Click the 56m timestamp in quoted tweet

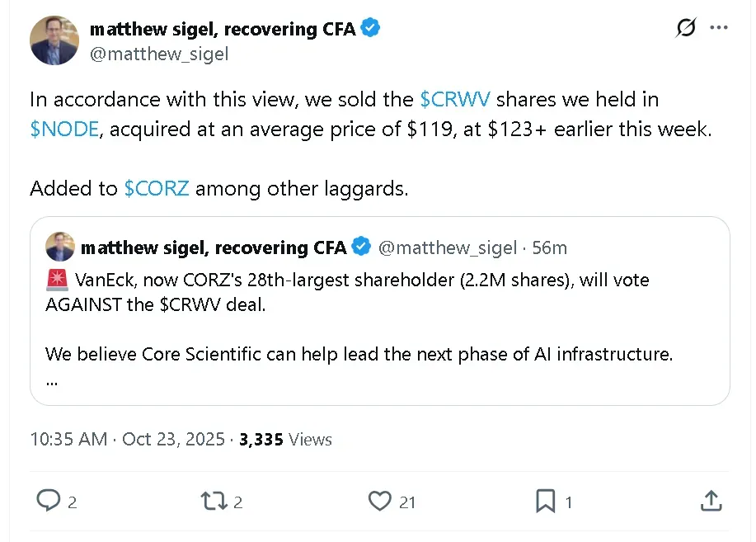point(549,247)
